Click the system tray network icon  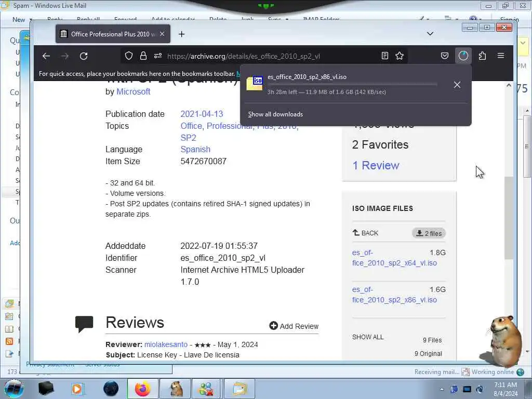(x=467, y=389)
